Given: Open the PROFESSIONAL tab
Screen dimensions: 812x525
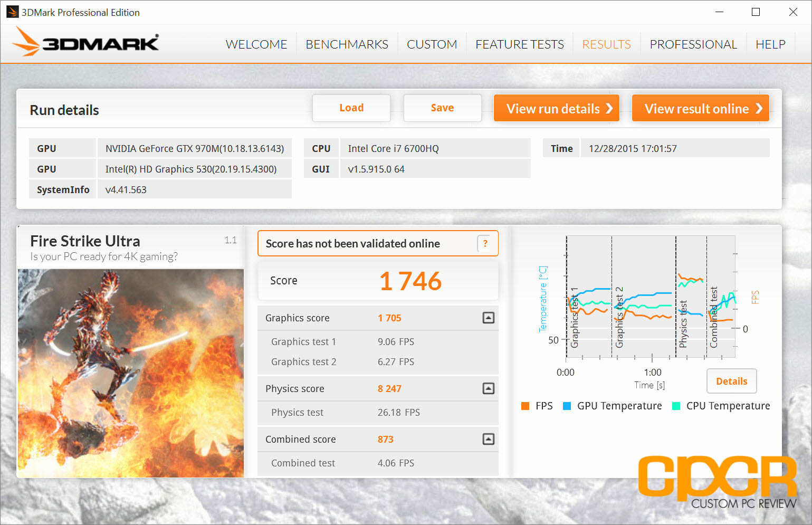Looking at the screenshot, I should [693, 44].
